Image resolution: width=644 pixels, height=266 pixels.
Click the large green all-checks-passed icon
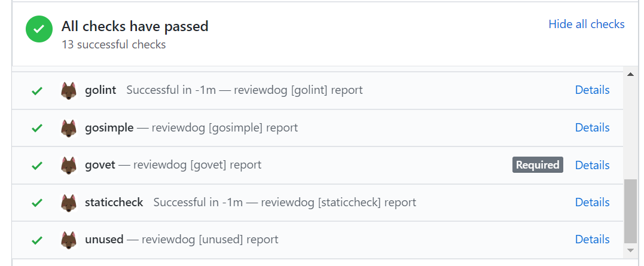click(39, 29)
